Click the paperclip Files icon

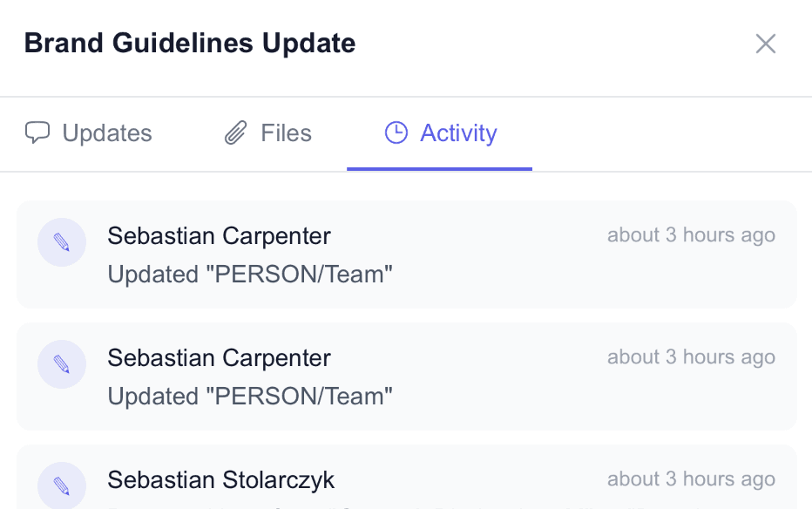236,133
